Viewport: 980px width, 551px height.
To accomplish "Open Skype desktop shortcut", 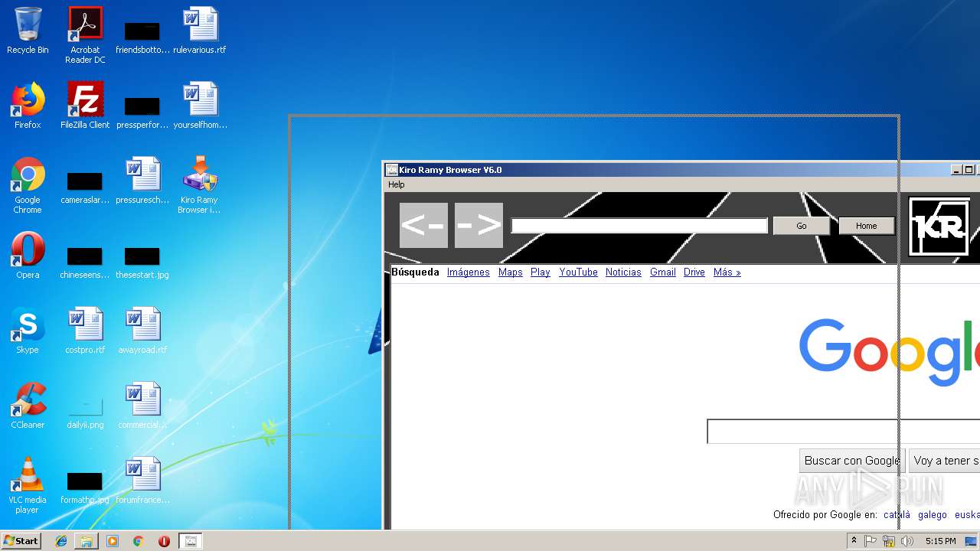I will pos(28,331).
